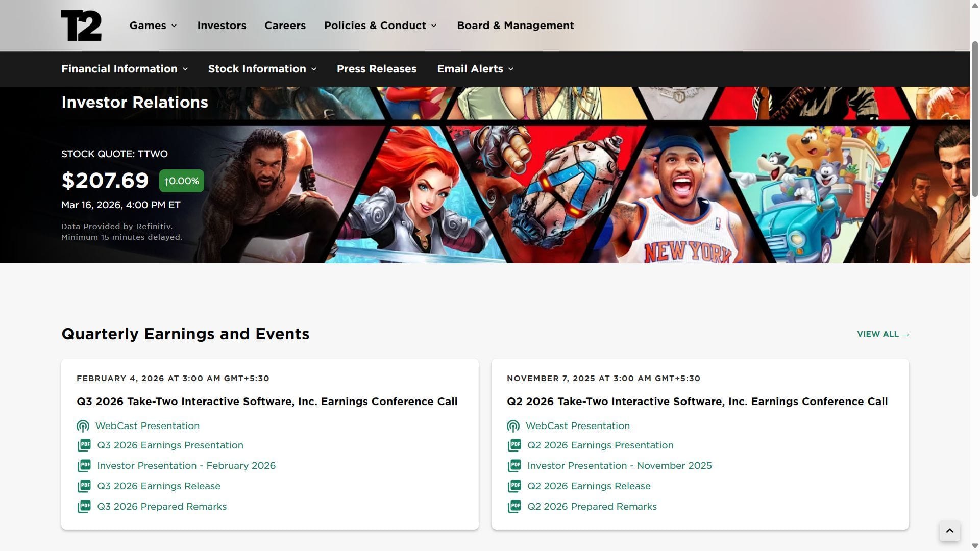Open the Careers nav item
This screenshot has height=551, width=980.
click(x=285, y=26)
